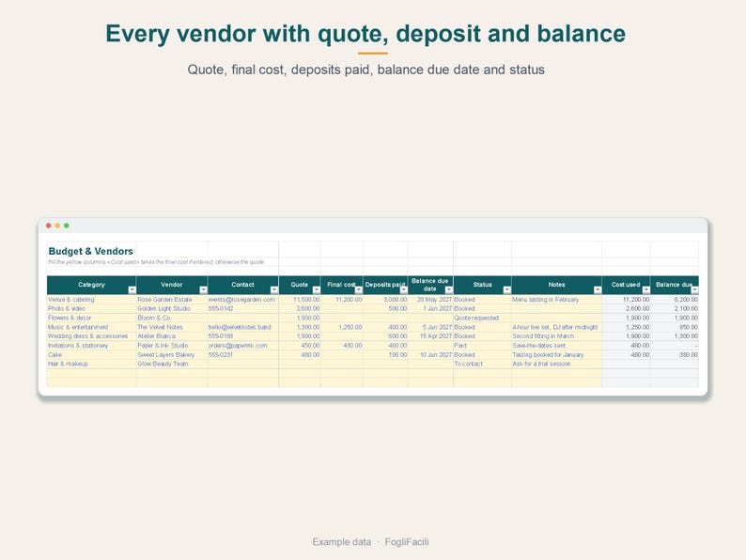Select the 'Golden Light Studio' vendor cell
Image resolution: width=746 pixels, height=560 pixels.
(172, 309)
